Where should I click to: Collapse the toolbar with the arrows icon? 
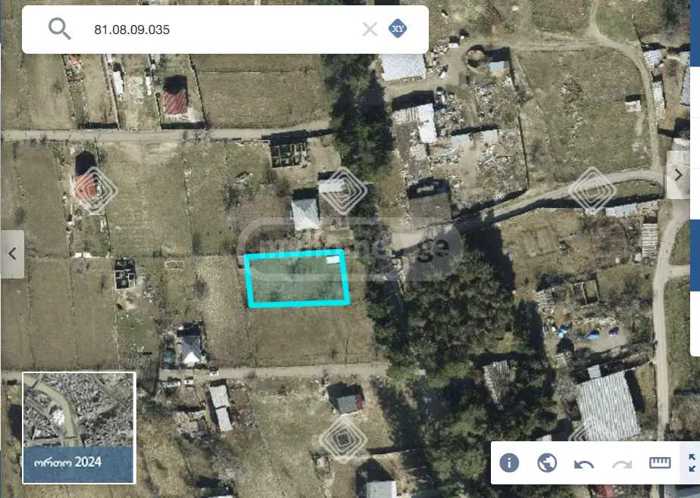[x=692, y=463]
